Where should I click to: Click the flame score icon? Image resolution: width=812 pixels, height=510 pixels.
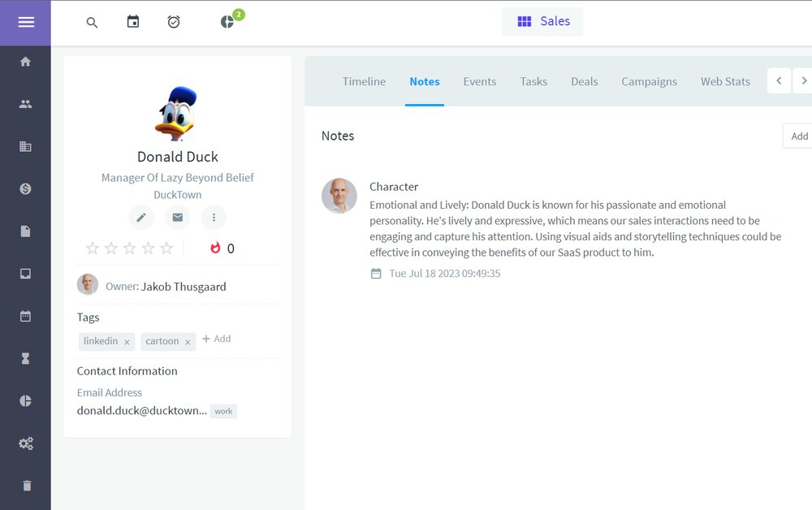point(215,248)
